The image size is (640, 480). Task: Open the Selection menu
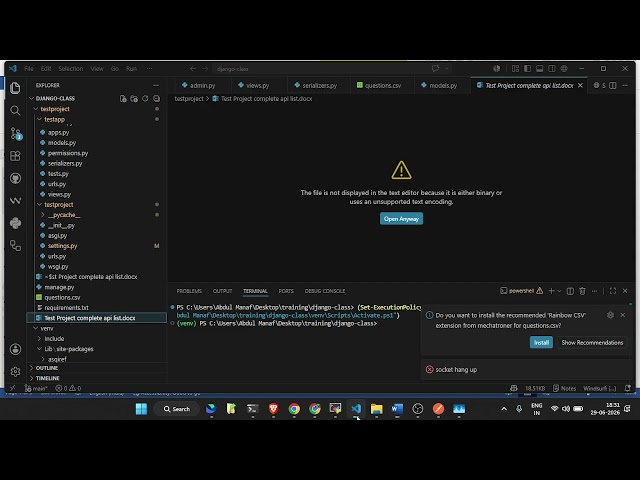coord(71,69)
